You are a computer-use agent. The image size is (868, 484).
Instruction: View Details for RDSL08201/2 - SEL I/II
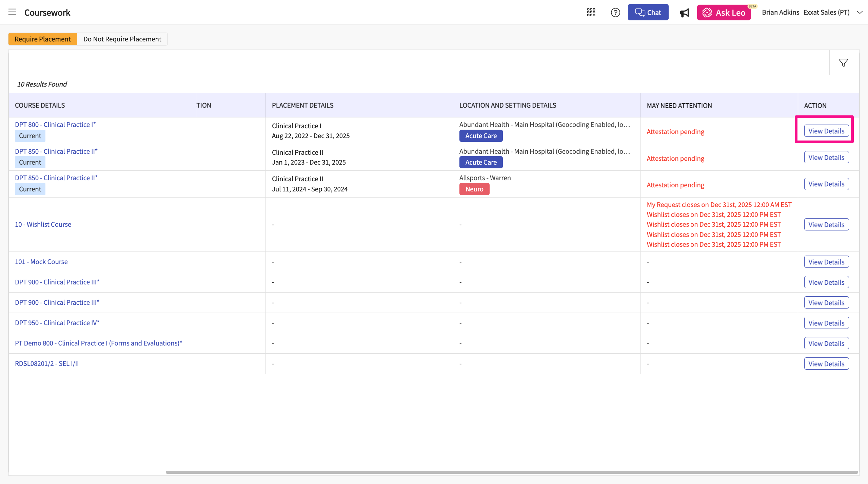tap(826, 364)
